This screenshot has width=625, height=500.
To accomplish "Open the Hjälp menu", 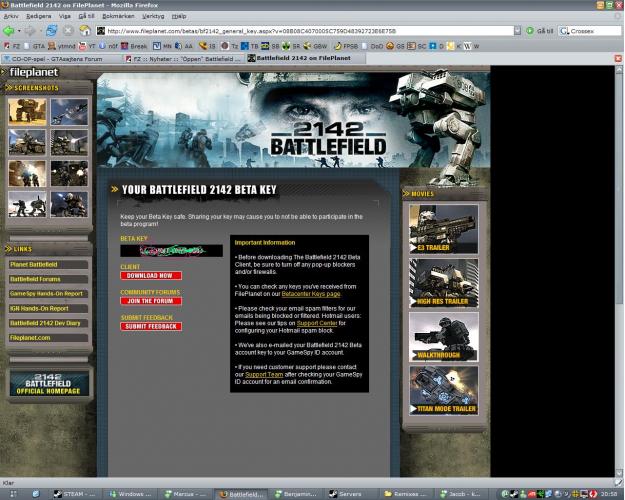I will pos(179,16).
